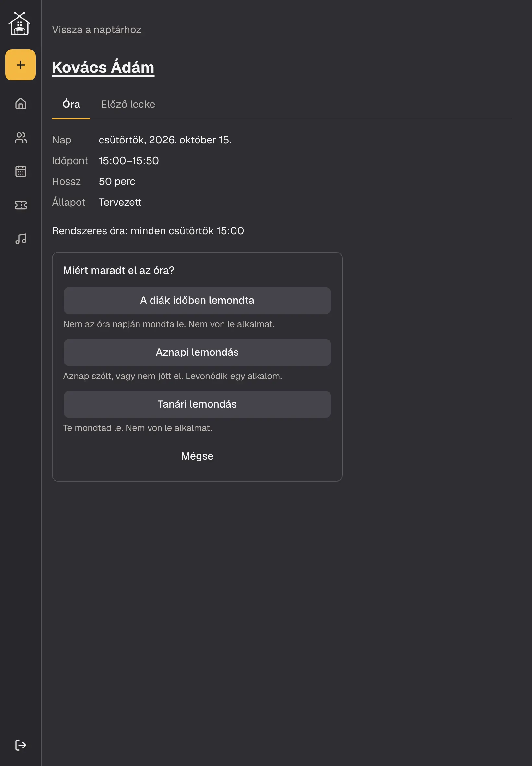
Task: Click the 50 perc length value
Action: click(x=117, y=182)
